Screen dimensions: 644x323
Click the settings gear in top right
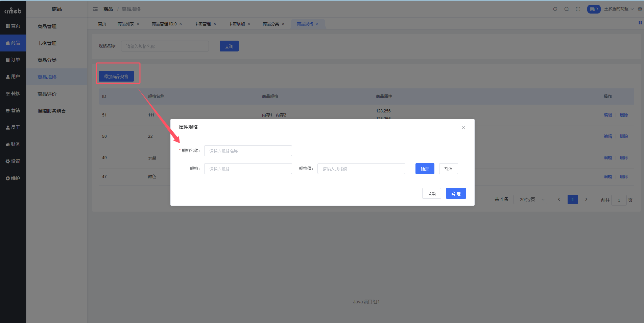tap(640, 9)
